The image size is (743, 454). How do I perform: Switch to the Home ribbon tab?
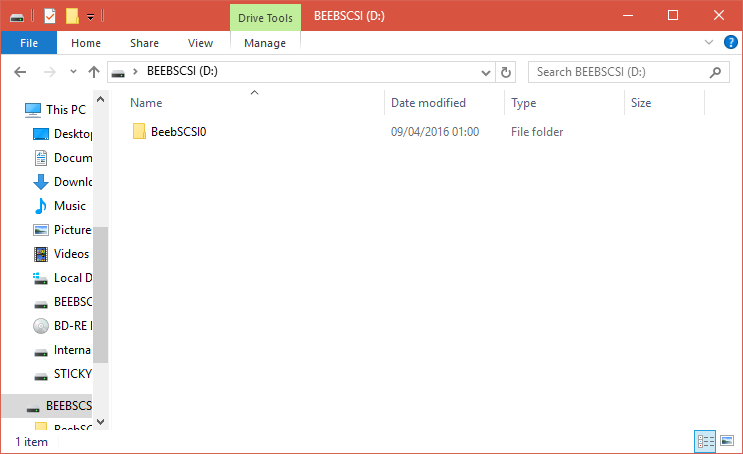86,43
